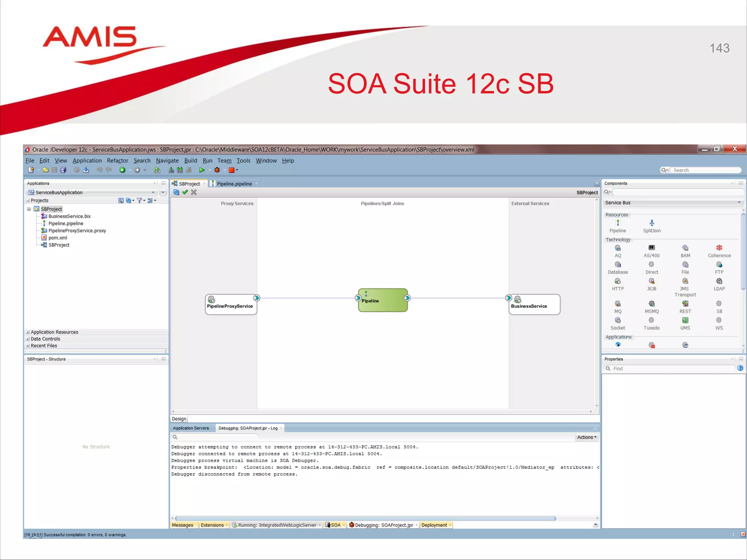Select the MSMQ technology component
The image size is (747, 560).
point(651,307)
